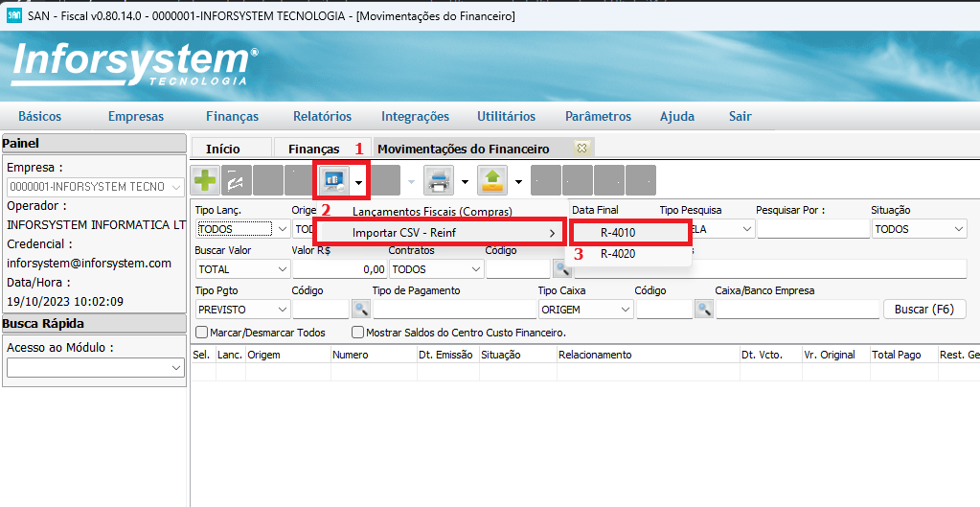The height and width of the screenshot is (507, 980).
Task: Close the Movimentações do Financeiro tab
Action: pos(581,149)
